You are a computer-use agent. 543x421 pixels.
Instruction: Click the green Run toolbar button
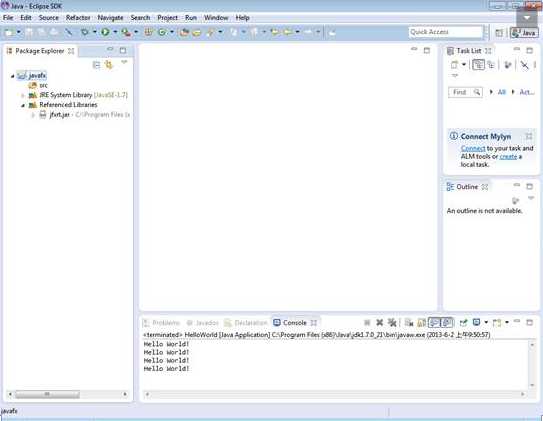[x=105, y=32]
